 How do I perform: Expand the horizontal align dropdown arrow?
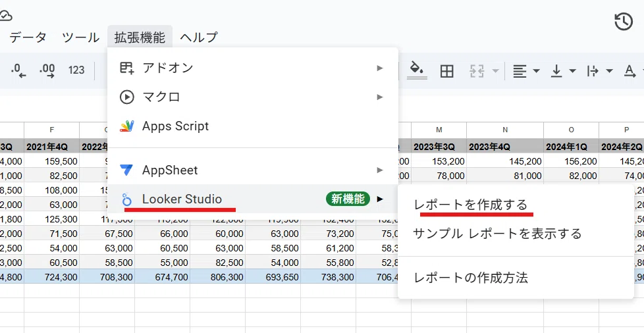(536, 71)
